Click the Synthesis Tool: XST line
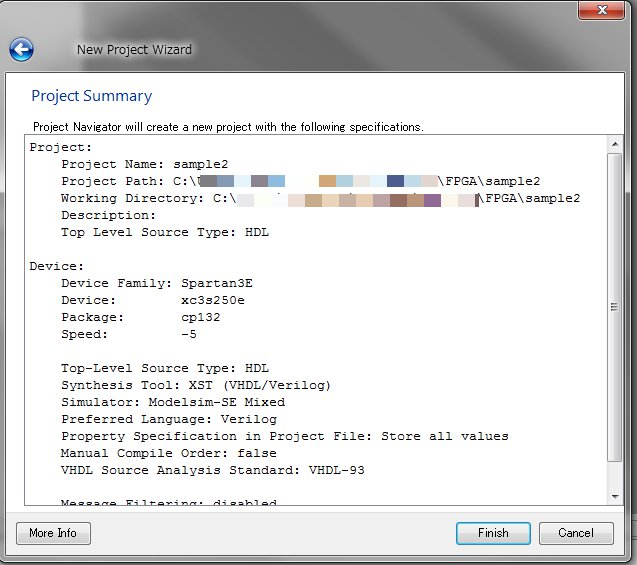The image size is (637, 565). pos(195,385)
